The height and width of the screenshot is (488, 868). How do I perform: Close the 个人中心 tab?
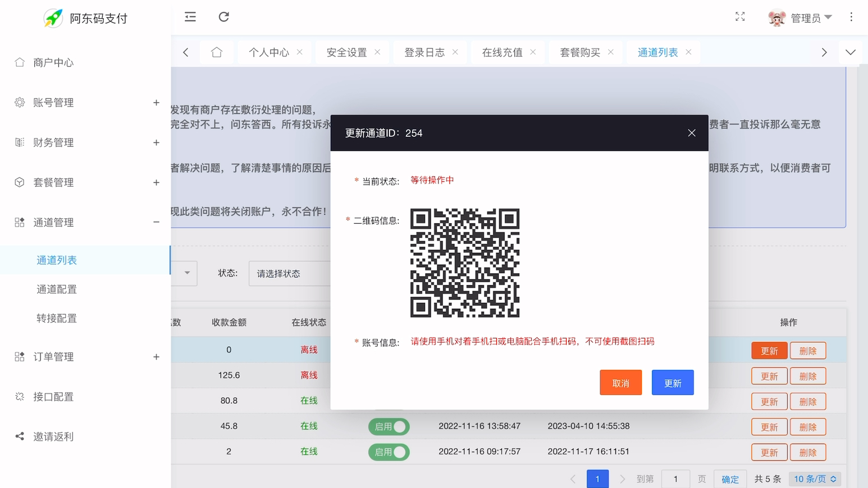click(300, 52)
